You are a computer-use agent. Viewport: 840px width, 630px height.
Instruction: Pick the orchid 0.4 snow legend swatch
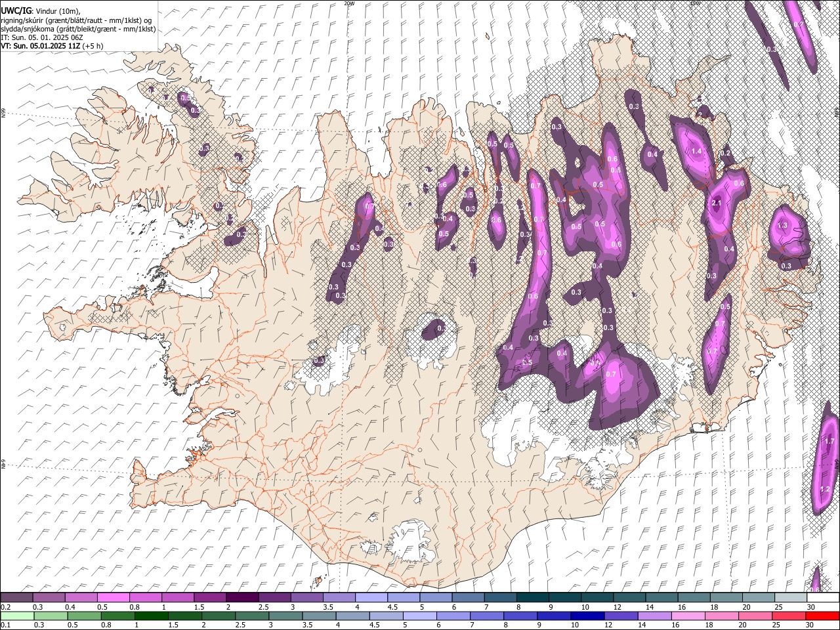point(81,597)
